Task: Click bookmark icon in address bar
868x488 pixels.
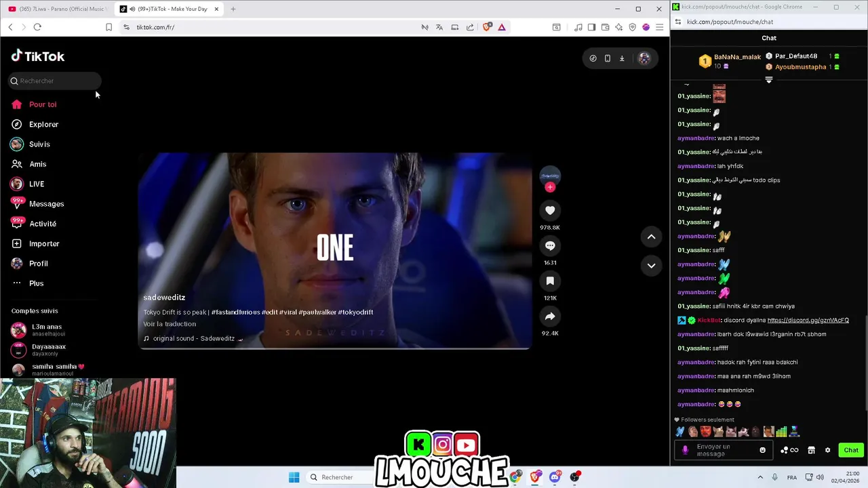Action: coord(108,27)
